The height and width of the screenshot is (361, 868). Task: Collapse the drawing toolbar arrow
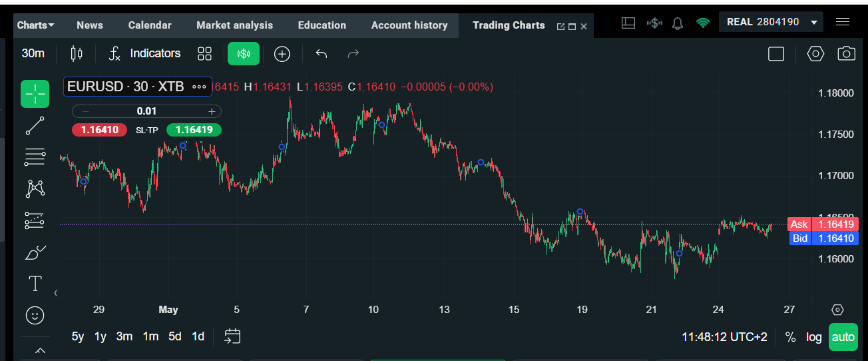pyautogui.click(x=56, y=292)
